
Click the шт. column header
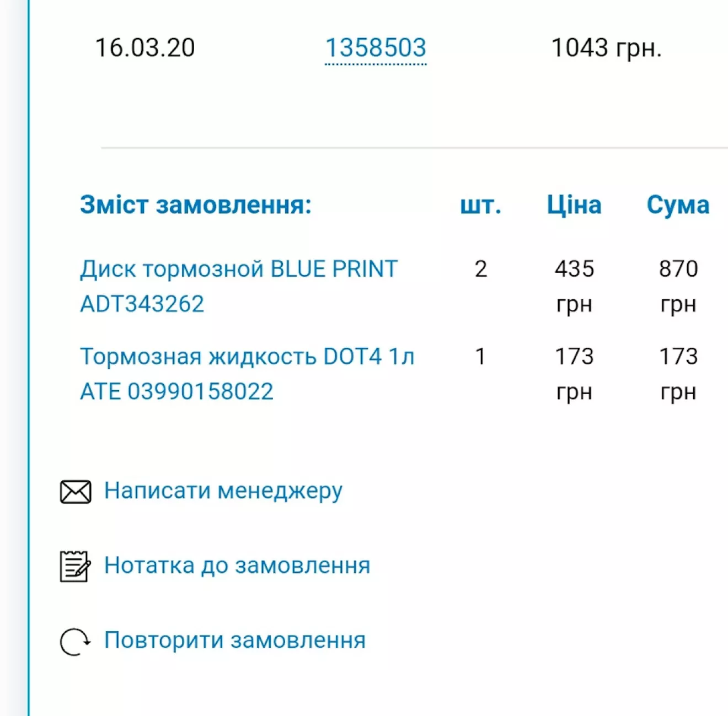point(481,204)
